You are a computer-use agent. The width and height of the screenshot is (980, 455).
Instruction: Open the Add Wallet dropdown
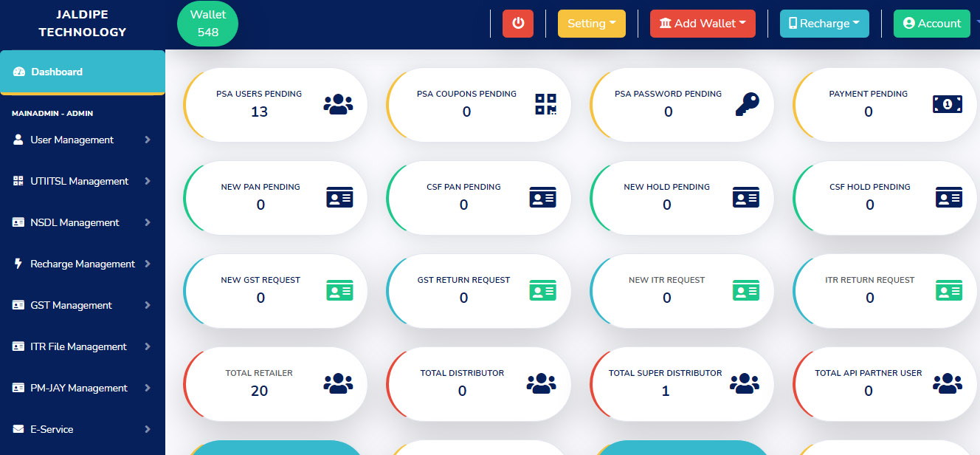pyautogui.click(x=703, y=24)
